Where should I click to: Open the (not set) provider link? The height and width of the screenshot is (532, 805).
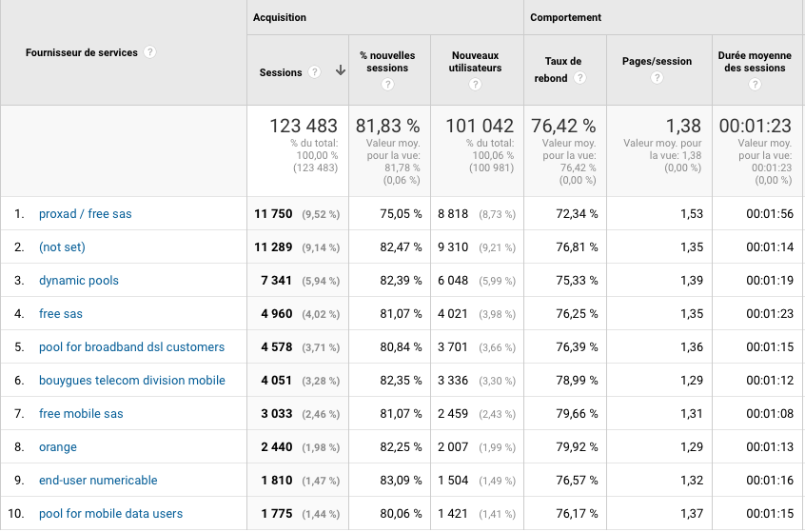(62, 247)
